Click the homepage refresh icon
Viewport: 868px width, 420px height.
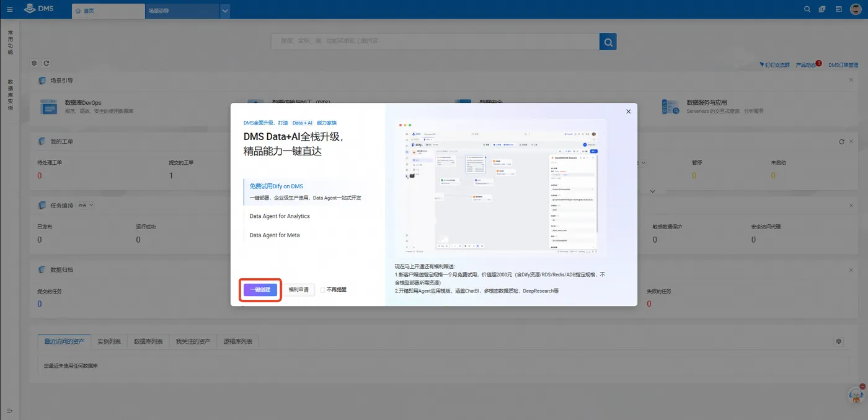46,63
